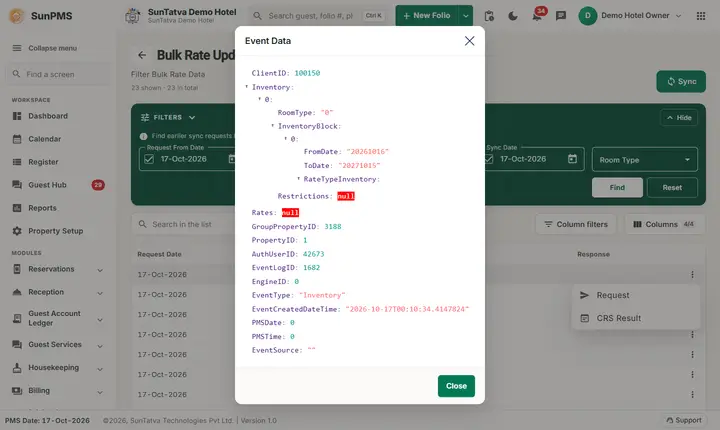Screen dimensions: 720x430
Task: Open the Room Type dropdown
Action: click(645, 160)
